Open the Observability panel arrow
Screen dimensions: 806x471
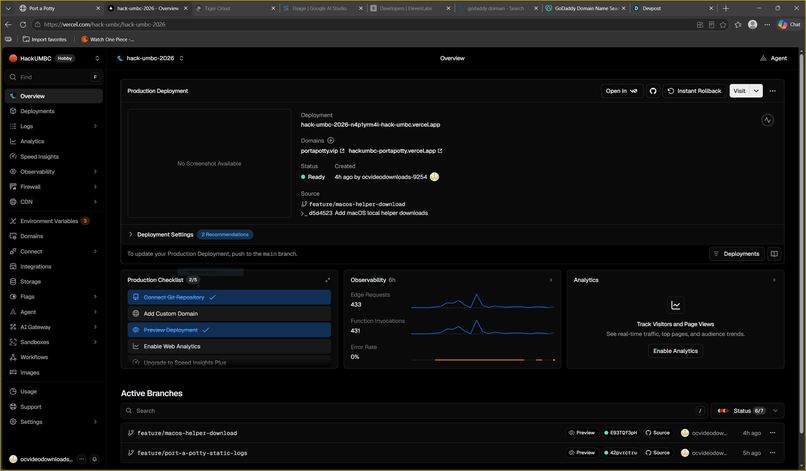pyautogui.click(x=551, y=280)
